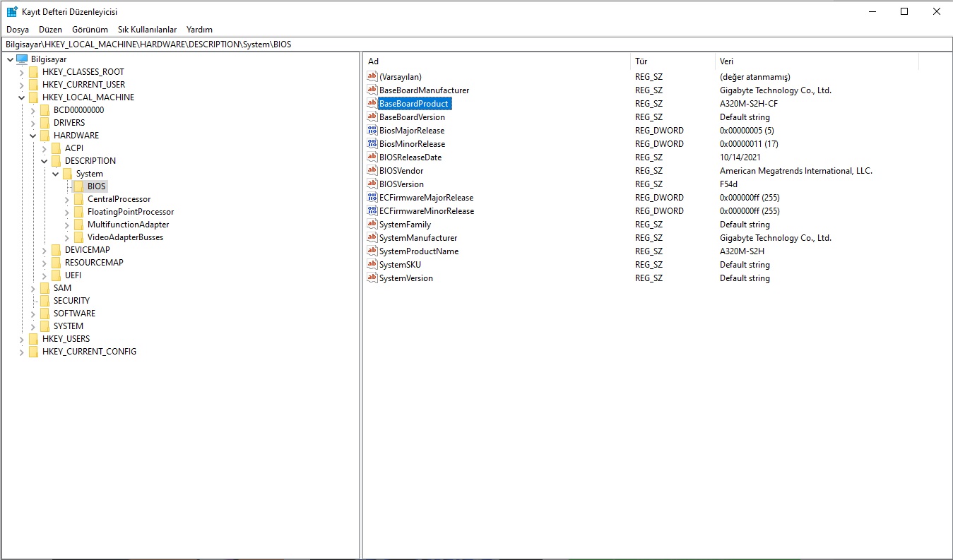953x560 pixels.
Task: Sort values by the Ad column header
Action: coord(495,61)
